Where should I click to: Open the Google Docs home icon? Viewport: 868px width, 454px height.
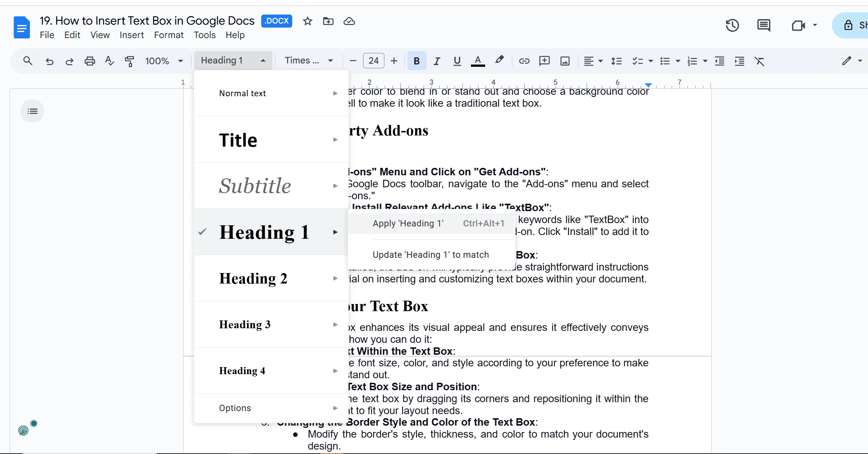22,27
